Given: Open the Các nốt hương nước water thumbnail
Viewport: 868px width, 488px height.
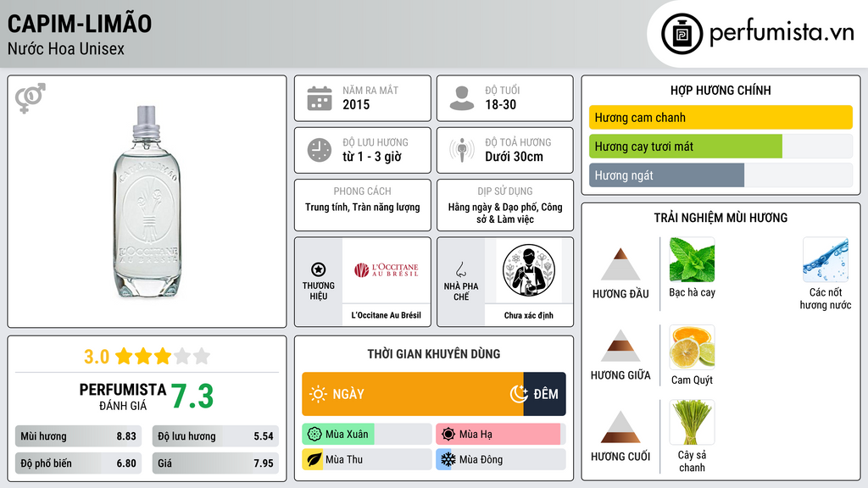Looking at the screenshot, I should [826, 260].
